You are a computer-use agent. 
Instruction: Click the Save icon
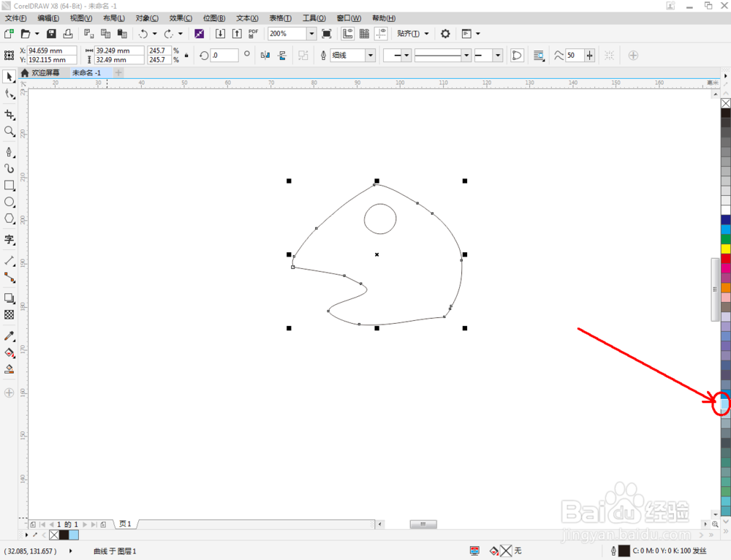point(51,34)
